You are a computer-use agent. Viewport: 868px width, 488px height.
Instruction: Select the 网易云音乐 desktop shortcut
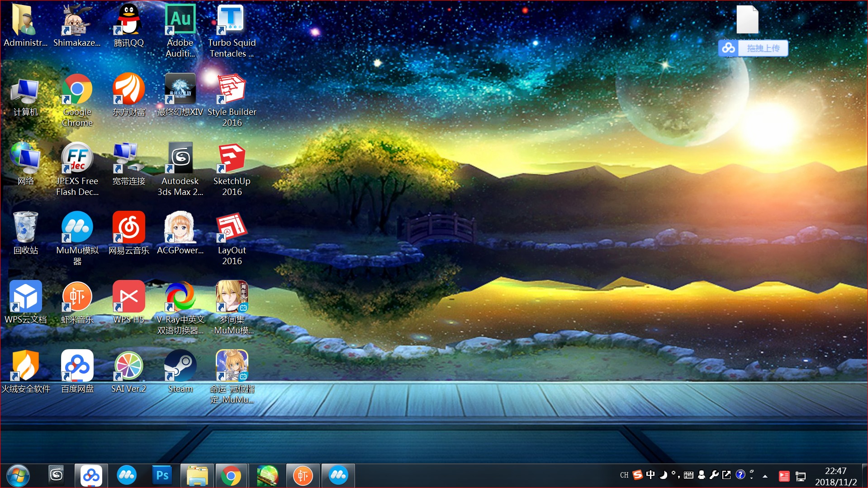[128, 233]
